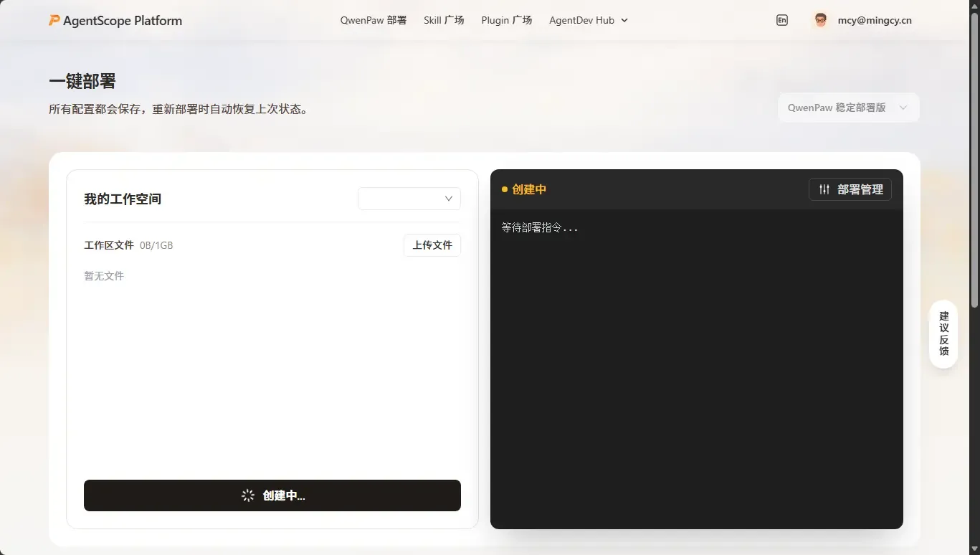This screenshot has height=555, width=980.
Task: Click the AgentScope Platform title text
Action: 123,21
